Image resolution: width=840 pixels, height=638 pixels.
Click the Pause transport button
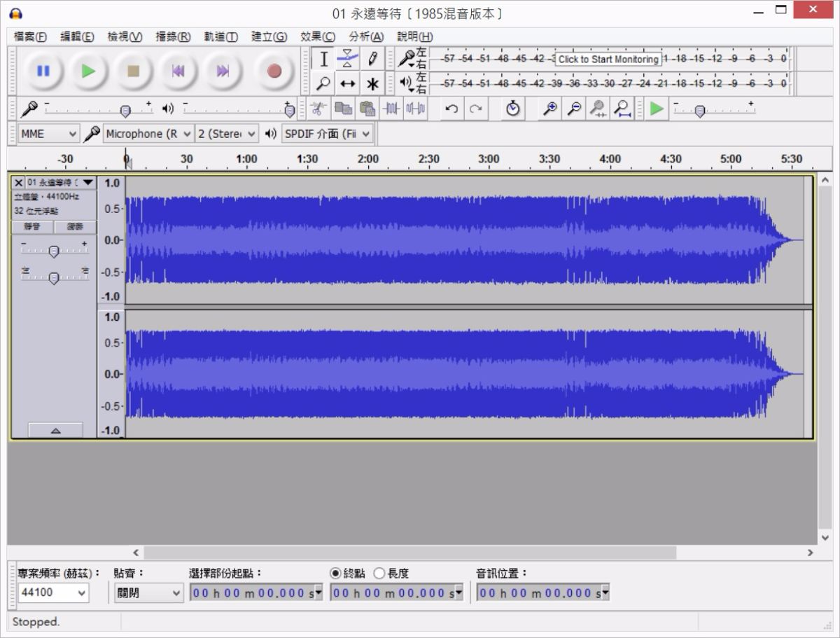[43, 71]
